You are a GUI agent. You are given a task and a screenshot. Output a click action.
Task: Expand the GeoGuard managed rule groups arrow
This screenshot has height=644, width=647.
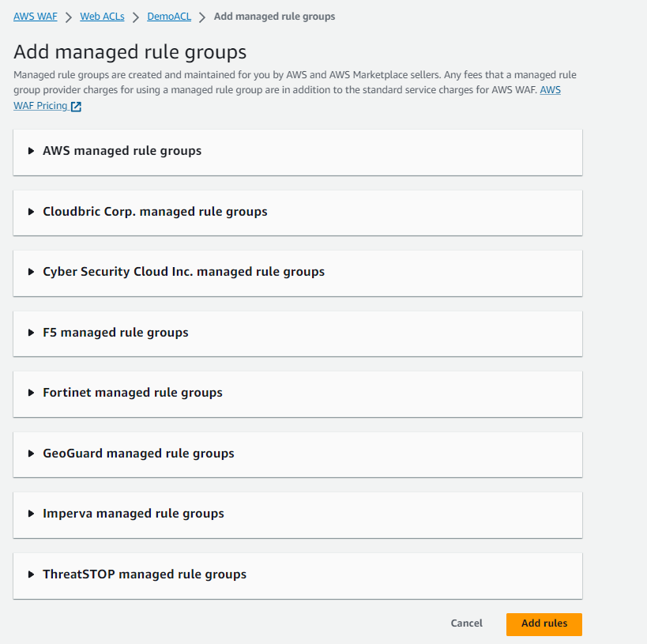click(31, 454)
